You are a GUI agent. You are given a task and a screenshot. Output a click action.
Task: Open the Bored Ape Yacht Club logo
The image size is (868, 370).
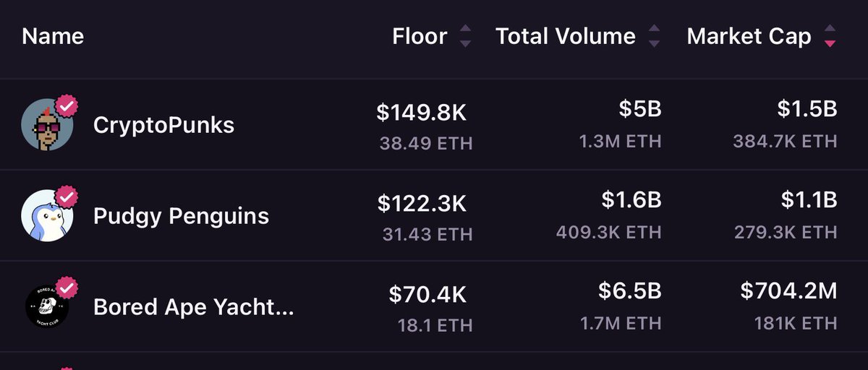[x=48, y=306]
